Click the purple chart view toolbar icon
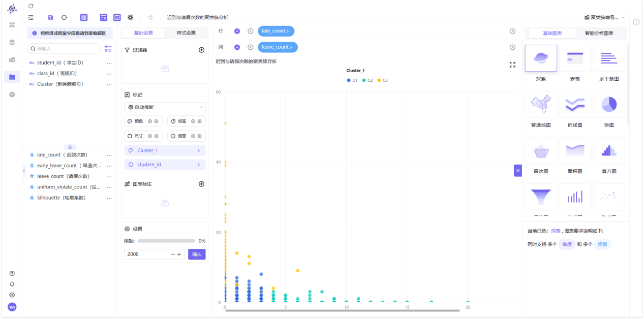Image resolution: width=644 pixels, height=319 pixels. tap(117, 17)
